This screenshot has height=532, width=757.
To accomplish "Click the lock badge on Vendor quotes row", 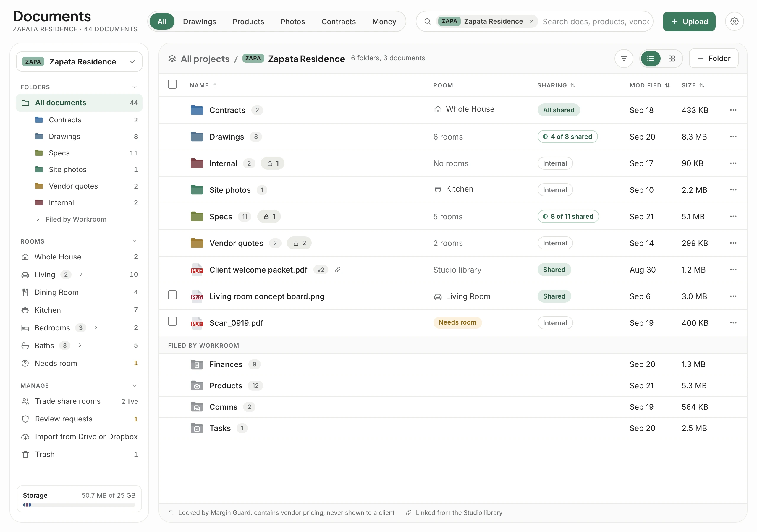I will point(299,243).
